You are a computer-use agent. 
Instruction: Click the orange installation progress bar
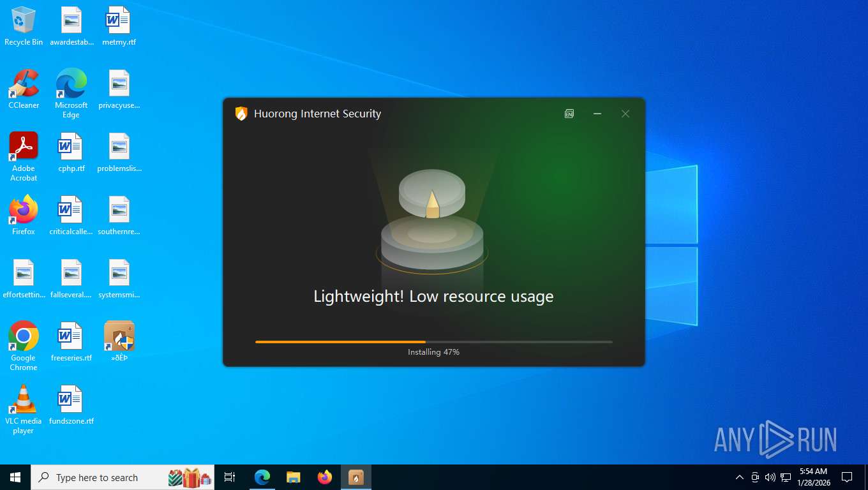(x=434, y=342)
